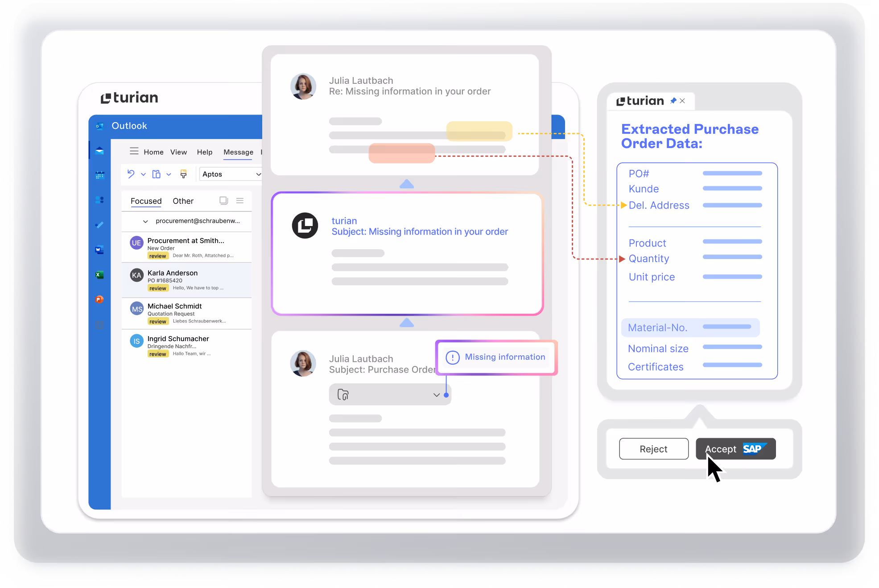Open the View ribbon tab
The width and height of the screenshot is (879, 588).
tap(178, 152)
